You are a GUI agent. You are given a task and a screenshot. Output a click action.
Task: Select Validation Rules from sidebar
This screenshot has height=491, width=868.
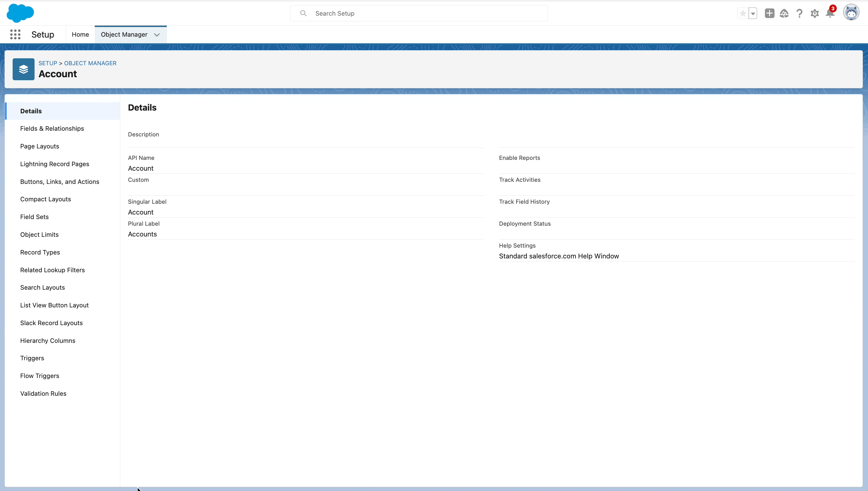pyautogui.click(x=44, y=393)
